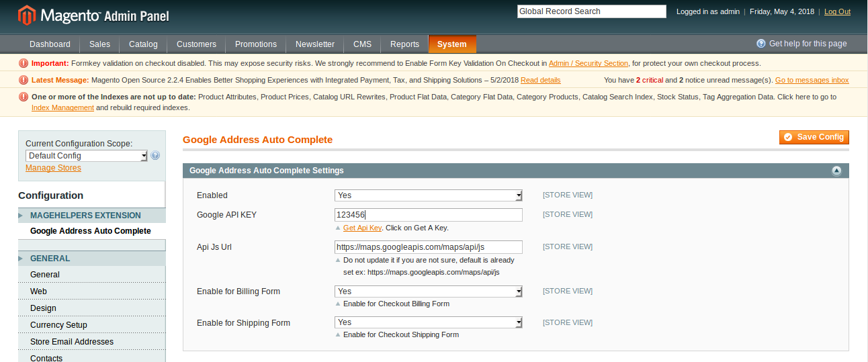Click the help icon beside page help link
Screen dimensions: 868x362
761,44
